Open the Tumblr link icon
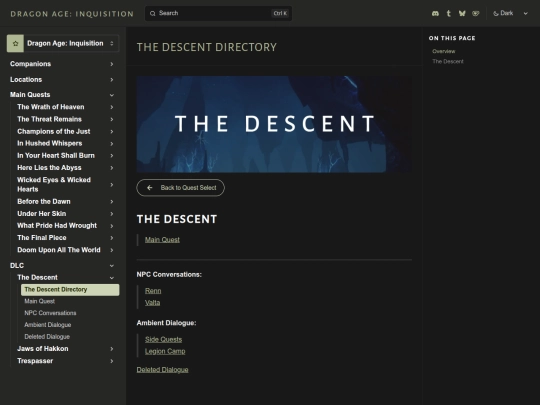Viewport: 540px width, 405px height. 449,13
